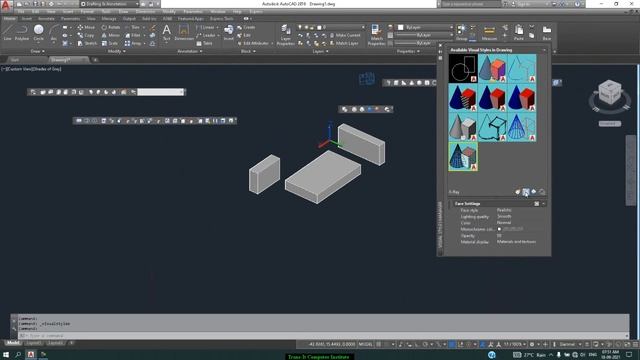Screen dimensions: 640x360
Task: Open Layer Properties manager
Action: point(286,34)
